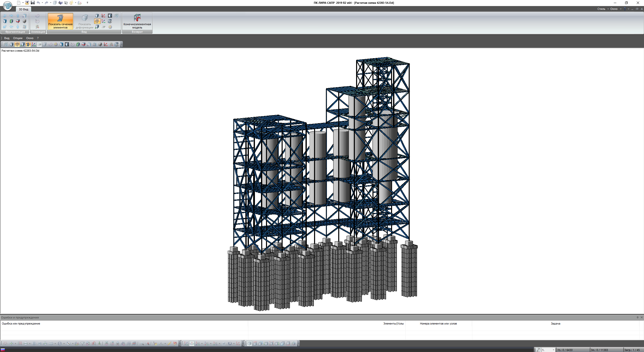
Task: Click the gear cube settings icon in ribbon
Action: (110, 21)
